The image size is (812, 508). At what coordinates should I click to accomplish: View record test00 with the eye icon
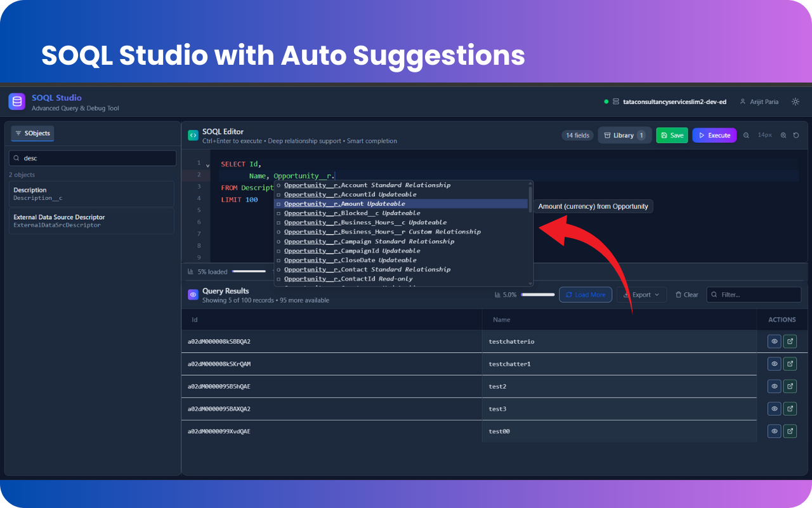774,431
